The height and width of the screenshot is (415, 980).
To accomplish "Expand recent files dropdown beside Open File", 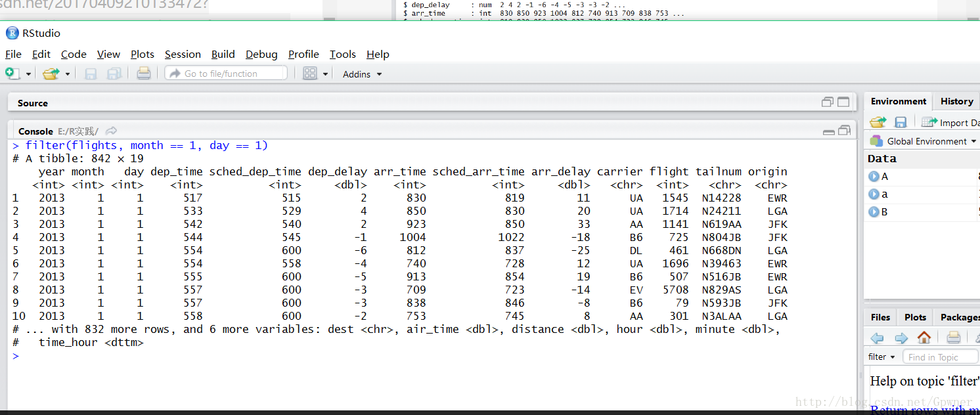I will click(x=67, y=74).
